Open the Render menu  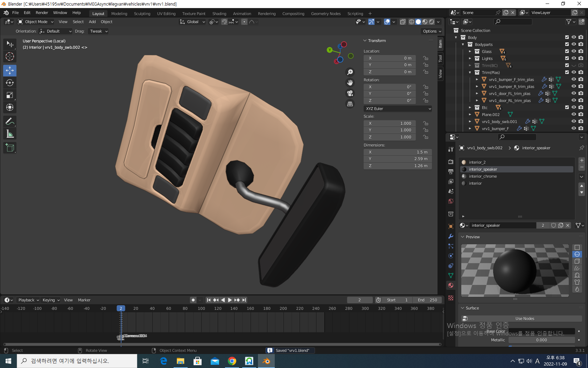[x=42, y=13]
